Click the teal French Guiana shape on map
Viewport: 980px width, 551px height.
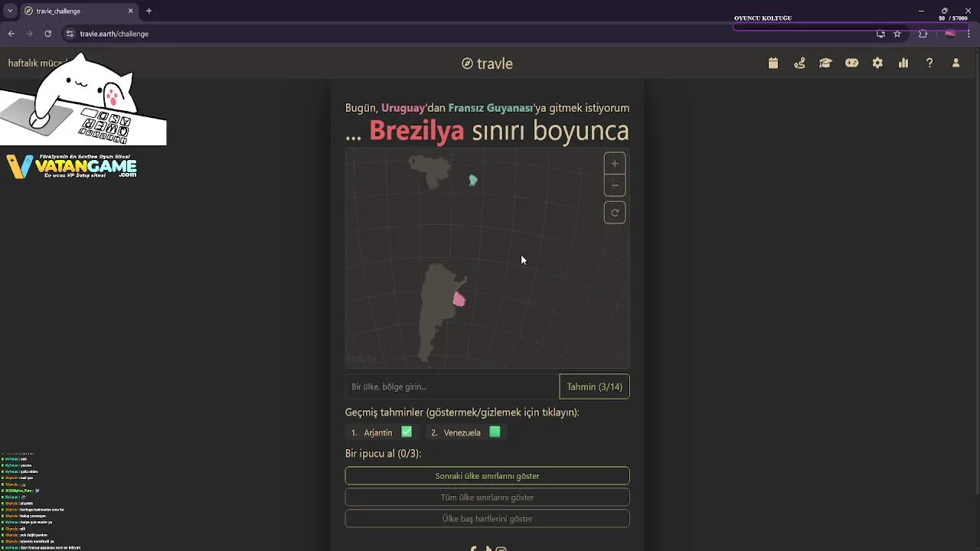coord(473,180)
